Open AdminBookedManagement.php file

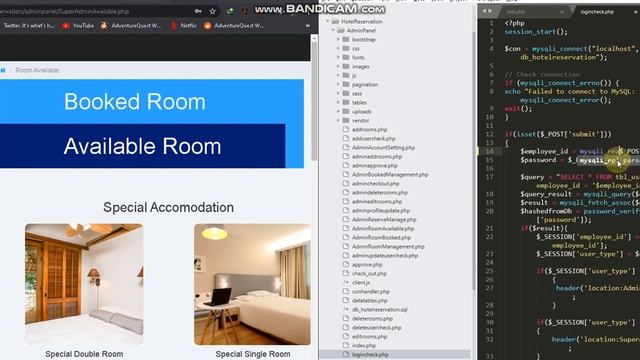[390, 175]
